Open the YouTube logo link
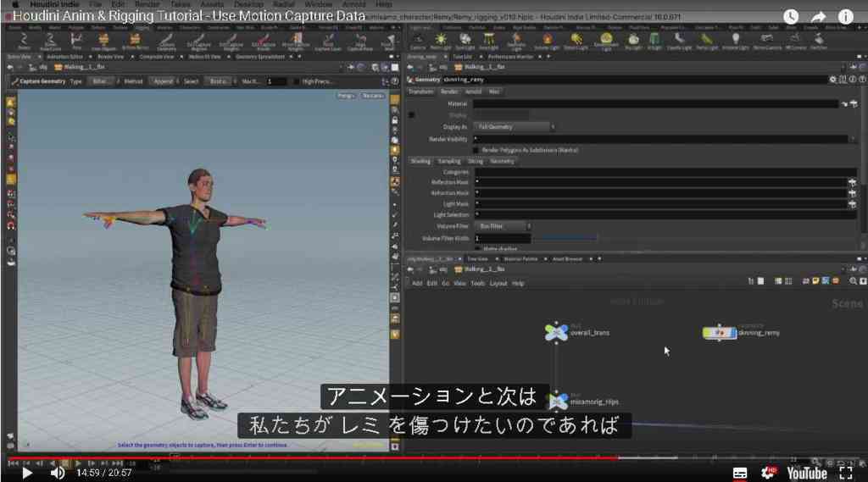Image resolution: width=868 pixels, height=482 pixels. tap(807, 474)
